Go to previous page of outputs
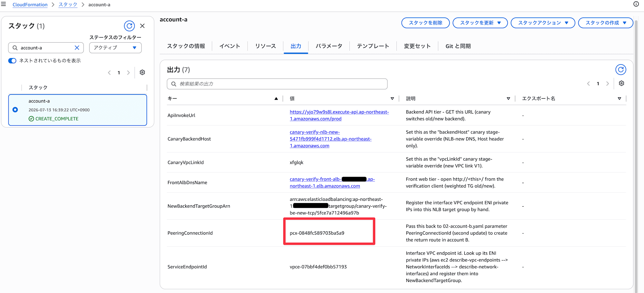The height and width of the screenshot is (293, 644). coord(588,83)
